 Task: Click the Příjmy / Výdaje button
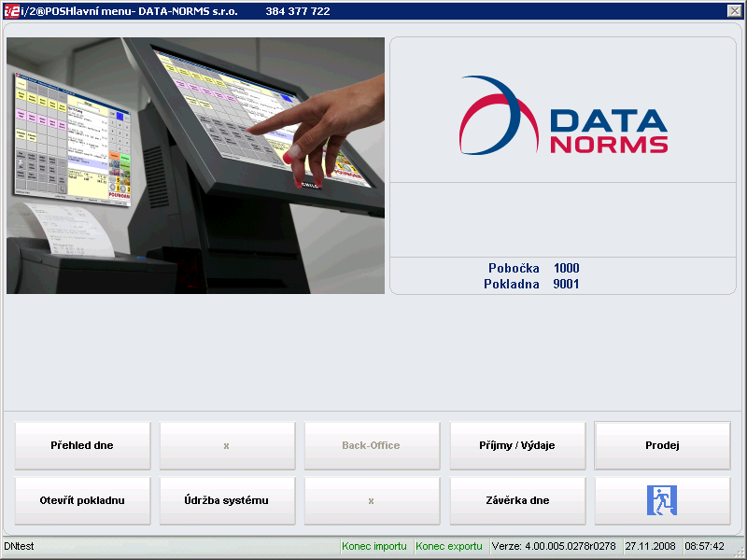517,446
